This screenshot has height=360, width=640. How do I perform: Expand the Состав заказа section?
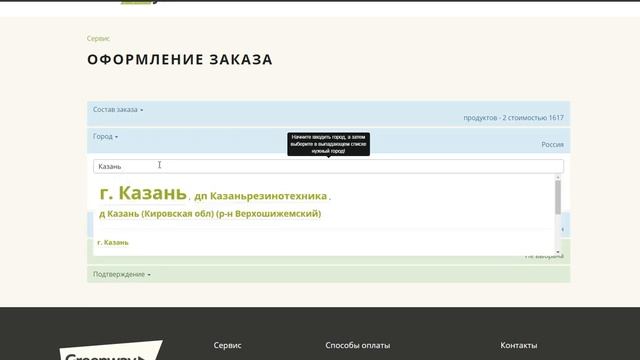coord(118,109)
